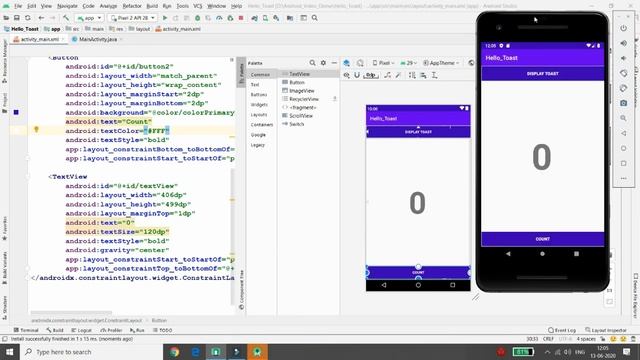Toggle autoconnect magnet icon

point(357,75)
